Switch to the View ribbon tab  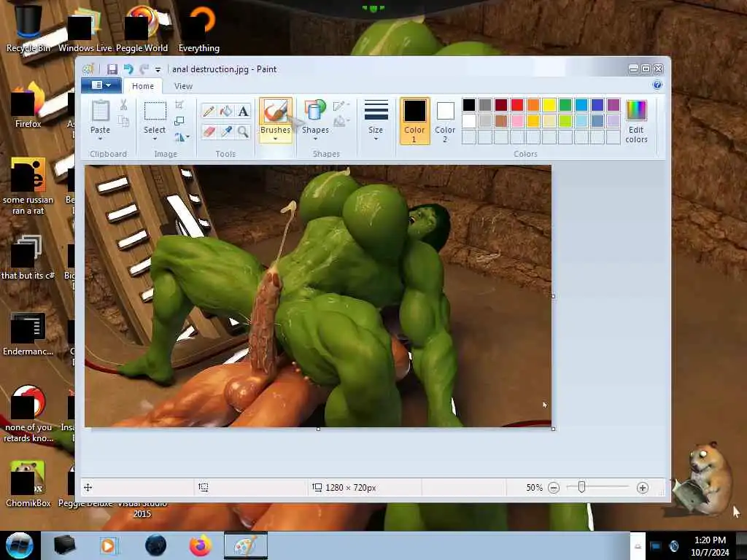click(183, 86)
